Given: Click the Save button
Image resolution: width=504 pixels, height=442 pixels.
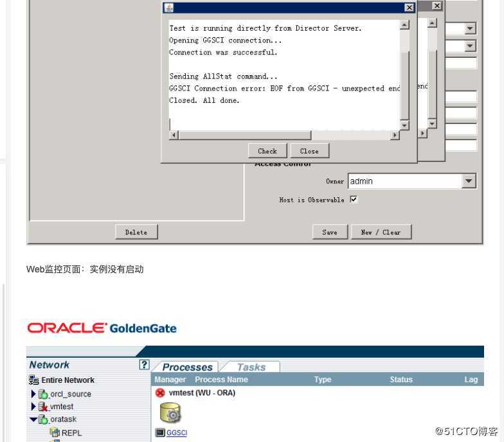Looking at the screenshot, I should click(x=330, y=232).
